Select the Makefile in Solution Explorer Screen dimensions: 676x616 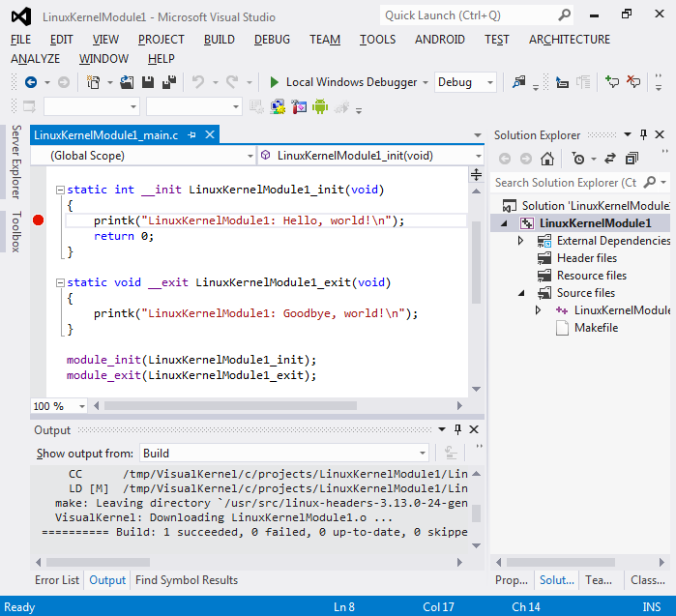click(x=597, y=328)
